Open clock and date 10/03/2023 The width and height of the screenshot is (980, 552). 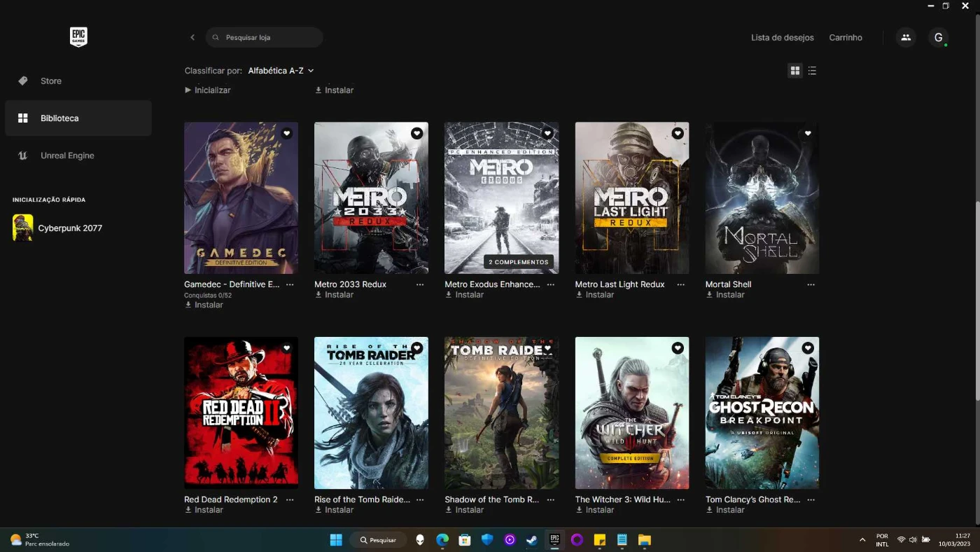point(954,539)
